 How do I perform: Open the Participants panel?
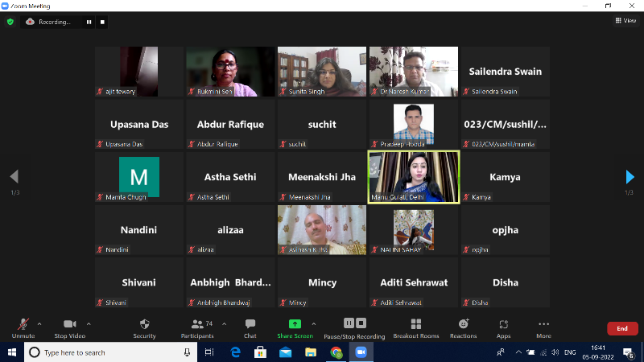coord(197,324)
